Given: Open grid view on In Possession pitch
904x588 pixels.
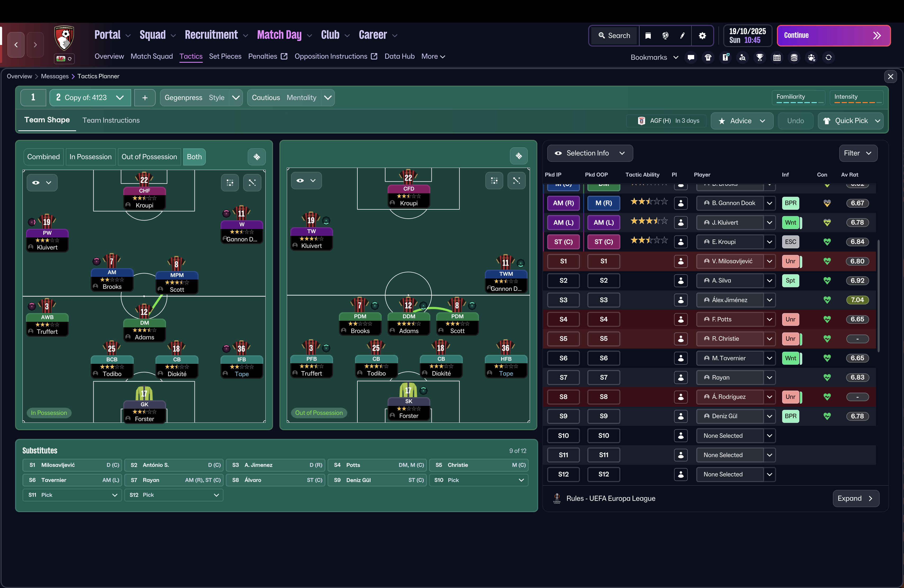Looking at the screenshot, I should 230,183.
